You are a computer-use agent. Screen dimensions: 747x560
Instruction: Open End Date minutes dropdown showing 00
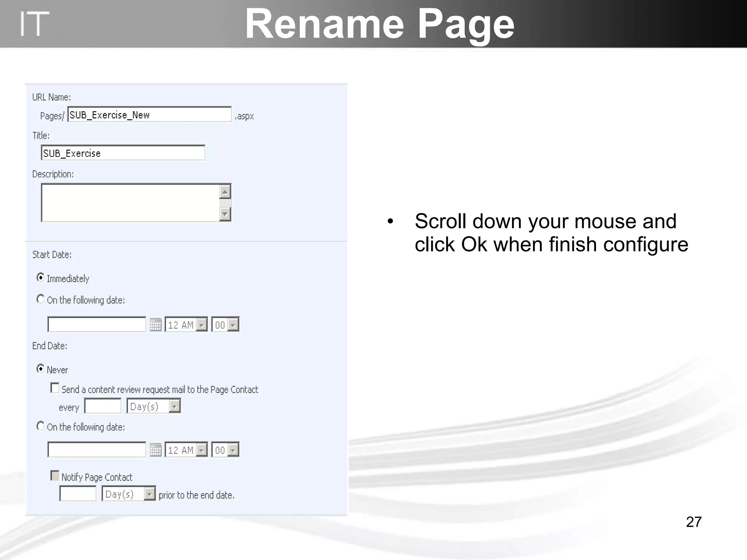pos(225,450)
